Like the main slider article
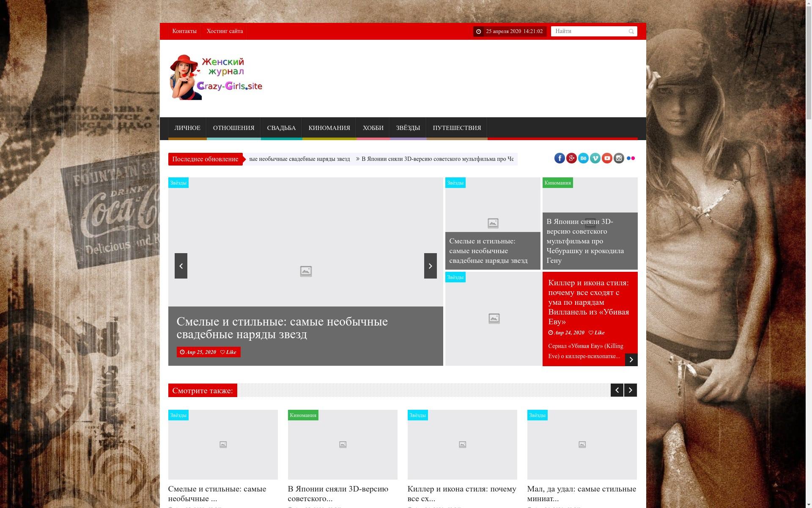Viewport: 812px width, 508px height. (228, 352)
